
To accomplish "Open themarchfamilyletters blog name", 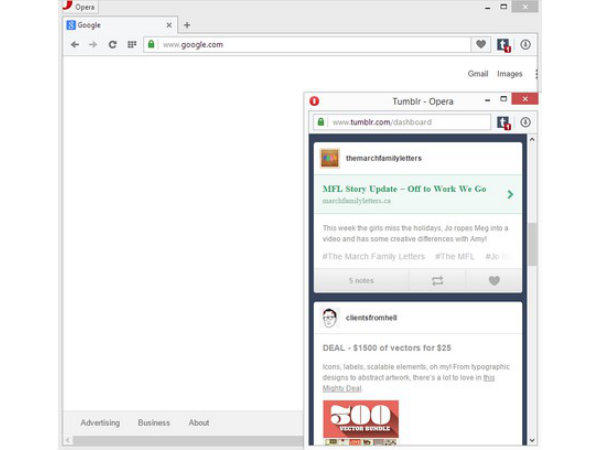I will tap(383, 158).
